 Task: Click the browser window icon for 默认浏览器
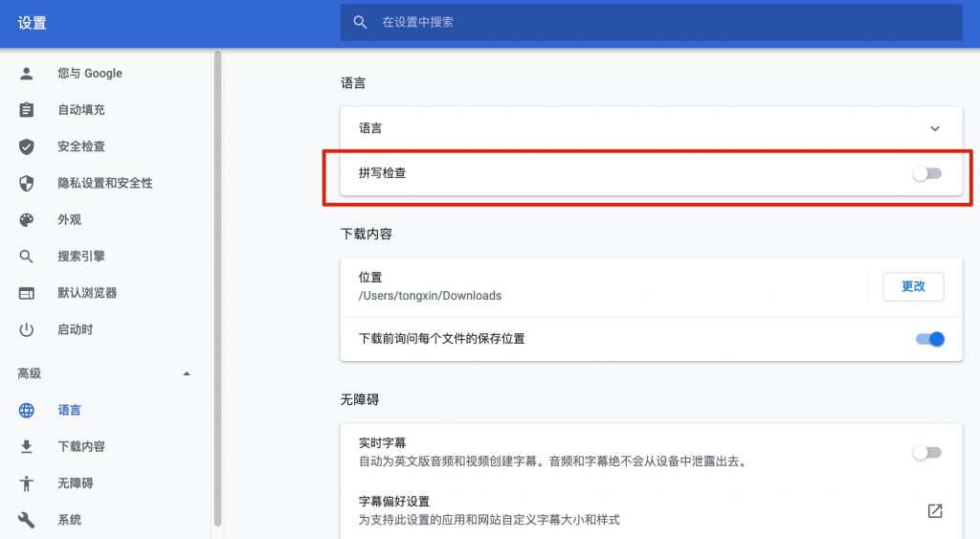pyautogui.click(x=26, y=293)
